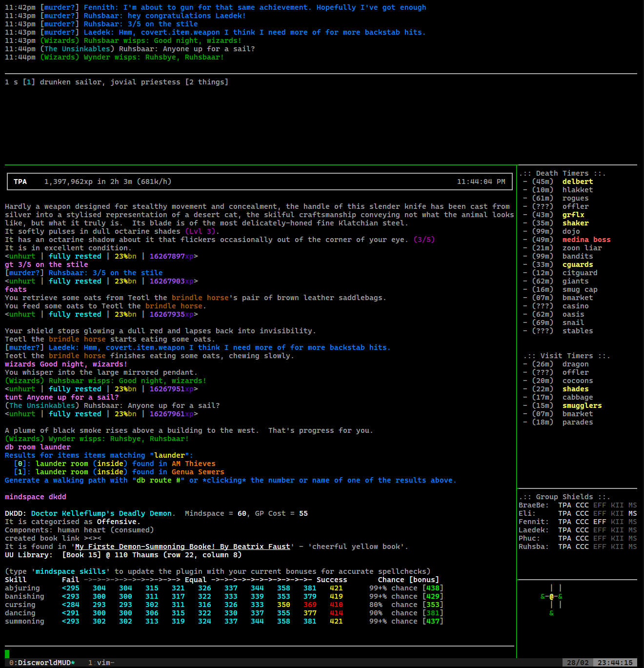The height and width of the screenshot is (668, 644).
Task: Click the TPA label in the experience bar
Action: (x=20, y=181)
